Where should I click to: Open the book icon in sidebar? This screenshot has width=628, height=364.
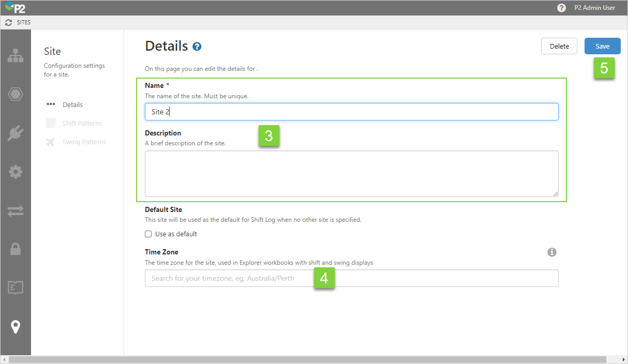(x=16, y=287)
